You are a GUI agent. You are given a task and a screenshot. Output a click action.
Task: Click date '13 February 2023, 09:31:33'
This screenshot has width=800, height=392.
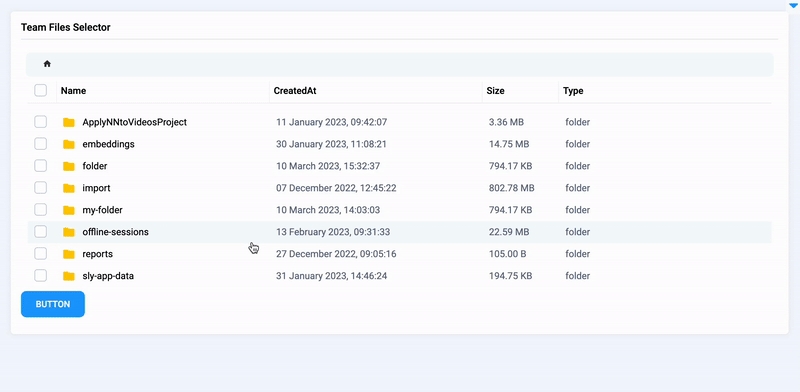coord(333,232)
